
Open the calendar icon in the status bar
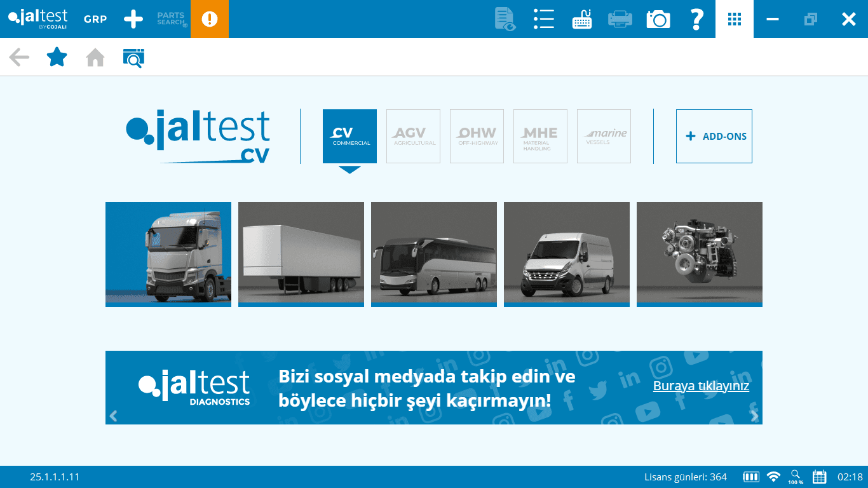coord(818,477)
